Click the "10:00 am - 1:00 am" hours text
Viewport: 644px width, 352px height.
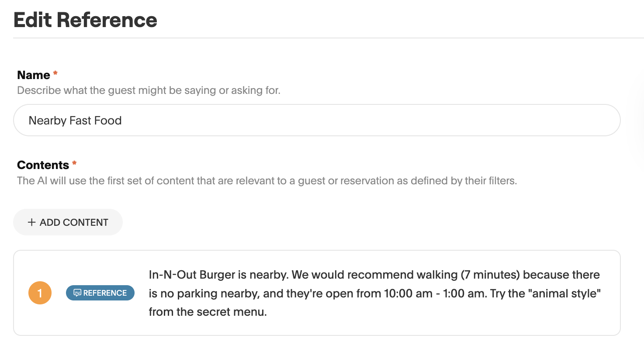click(x=435, y=293)
